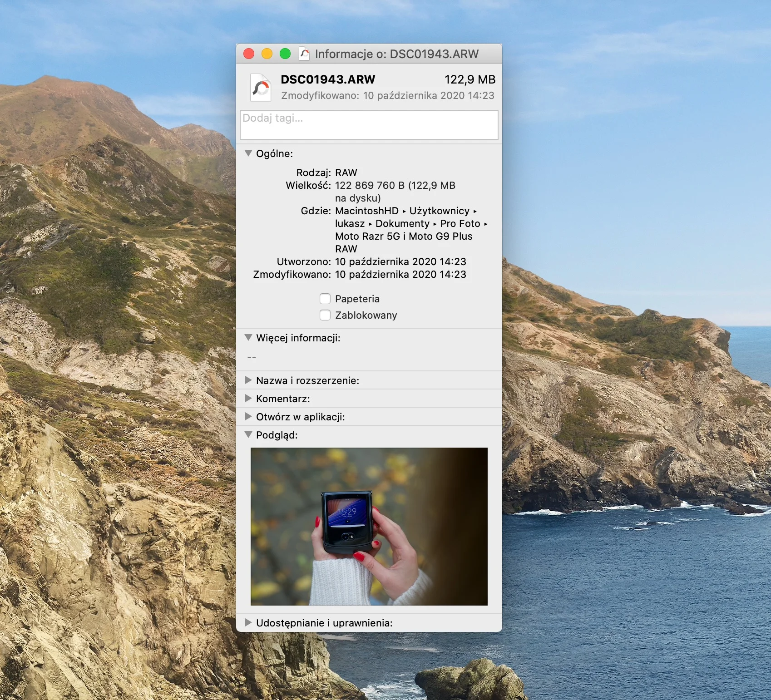Click the Wielkość value 122 869 760 B
Screen dimensions: 771x700
click(395, 192)
